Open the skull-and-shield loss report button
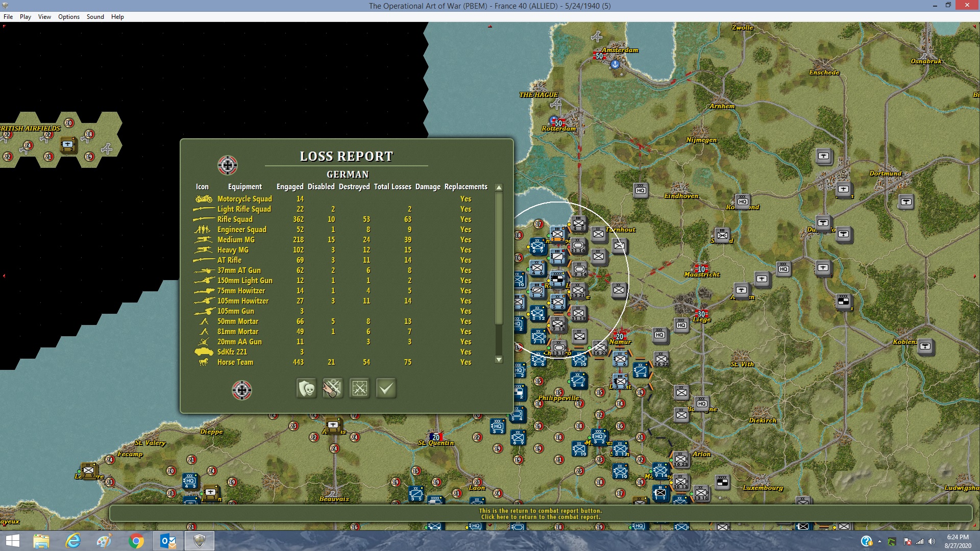 (x=306, y=389)
